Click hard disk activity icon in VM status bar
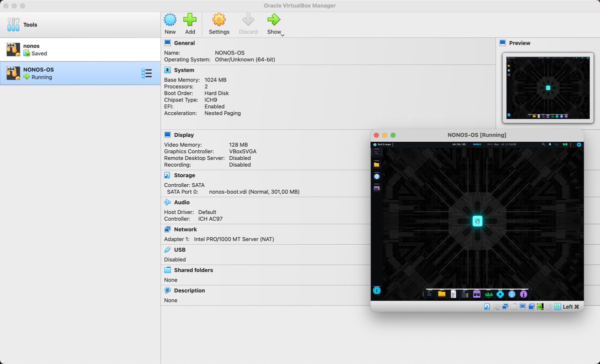Image resolution: width=600 pixels, height=364 pixels. coord(487,307)
